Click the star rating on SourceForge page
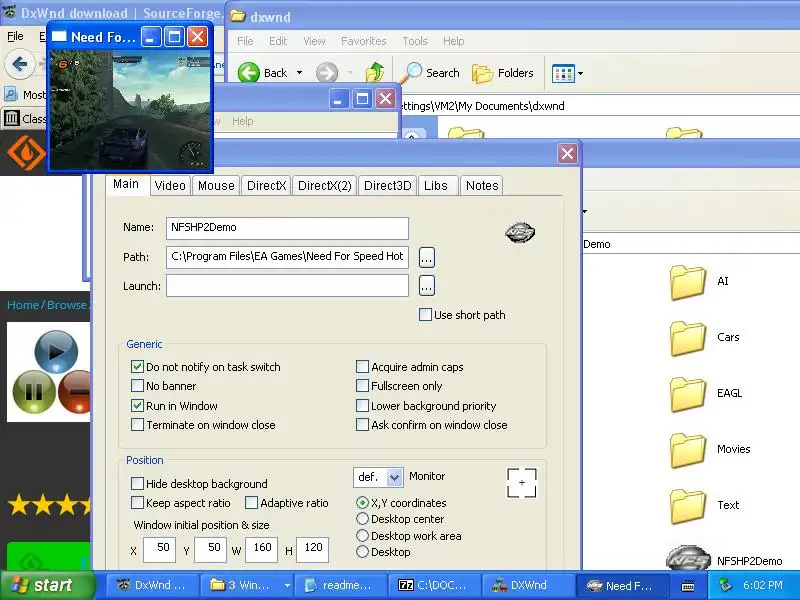800x600 pixels. (48, 505)
